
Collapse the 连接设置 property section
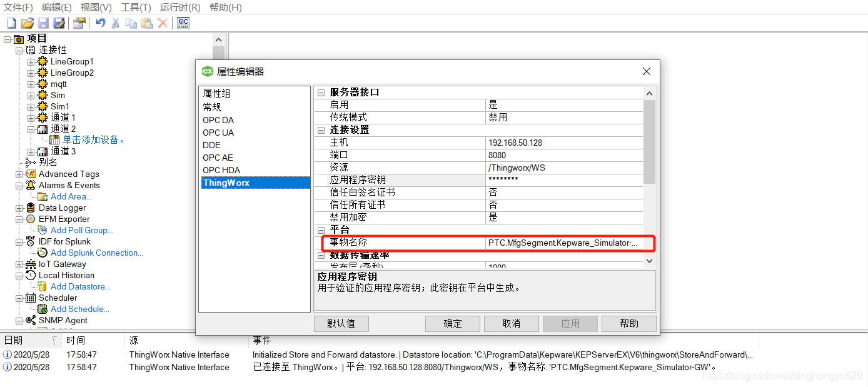pyautogui.click(x=321, y=129)
